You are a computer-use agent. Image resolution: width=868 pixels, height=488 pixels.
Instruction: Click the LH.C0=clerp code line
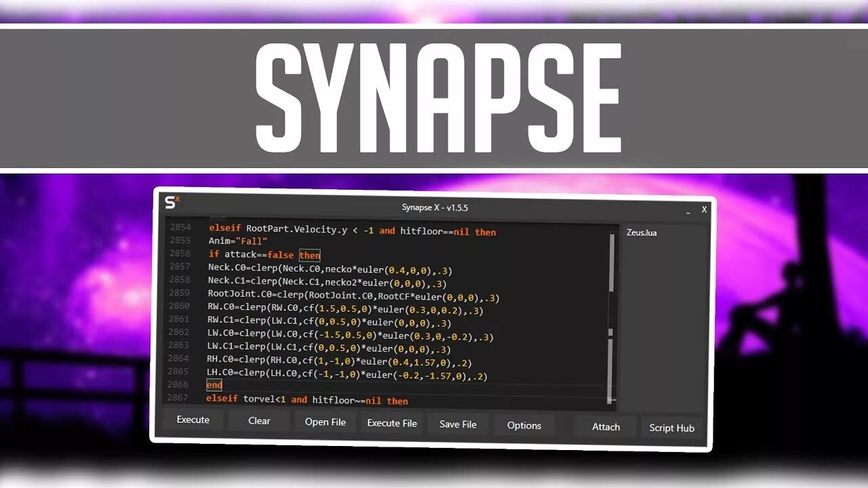[x=347, y=375]
